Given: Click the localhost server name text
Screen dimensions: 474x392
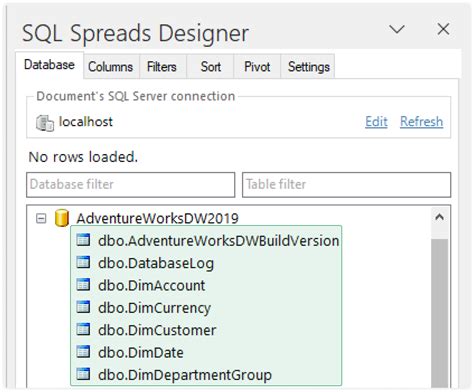Looking at the screenshot, I should pyautogui.click(x=86, y=122).
